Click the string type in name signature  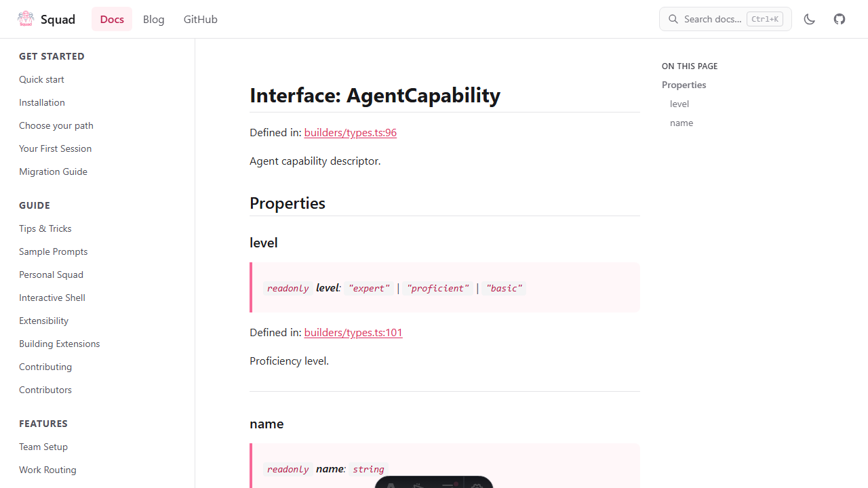coord(369,469)
